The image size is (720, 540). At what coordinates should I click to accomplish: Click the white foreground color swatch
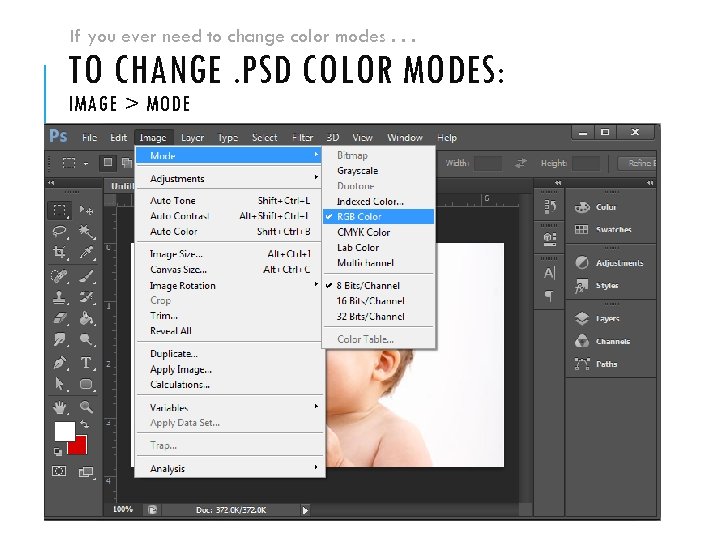click(x=64, y=430)
